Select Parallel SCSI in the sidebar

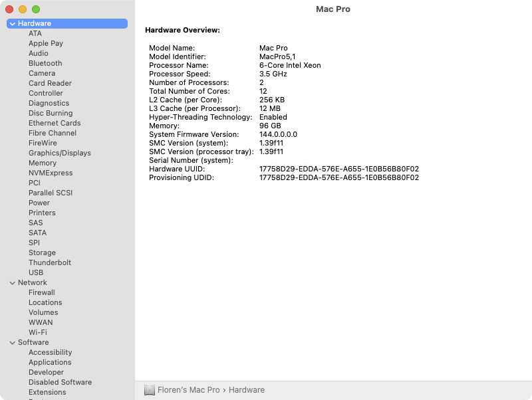51,193
